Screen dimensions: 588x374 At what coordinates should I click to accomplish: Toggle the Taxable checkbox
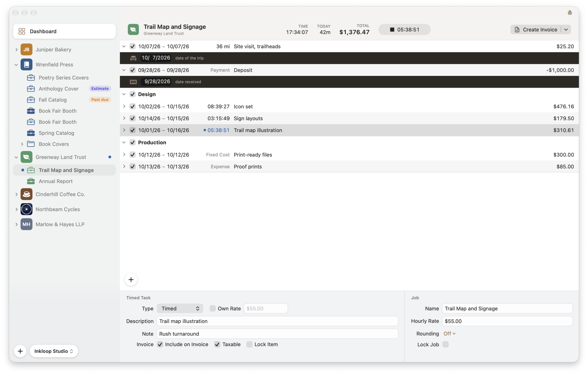coord(217,344)
